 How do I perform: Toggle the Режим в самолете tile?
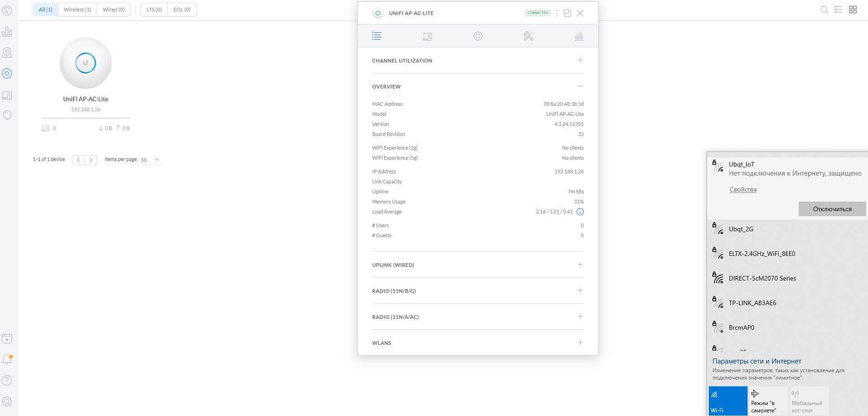pos(769,401)
